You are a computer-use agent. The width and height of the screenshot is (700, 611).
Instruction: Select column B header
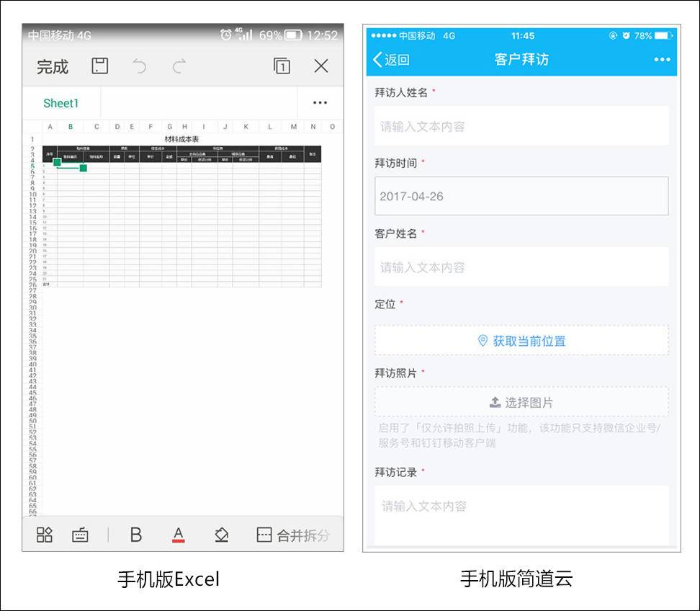point(70,127)
